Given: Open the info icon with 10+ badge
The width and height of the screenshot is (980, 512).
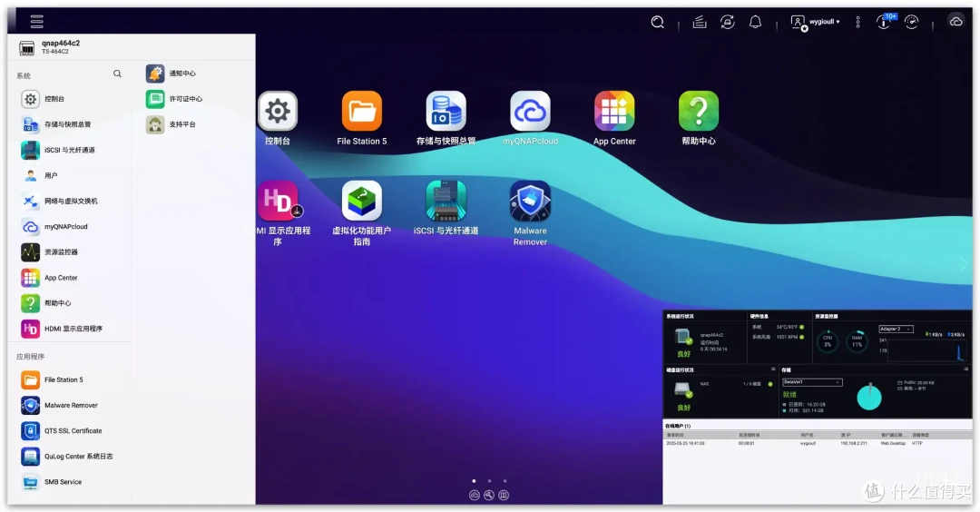Looking at the screenshot, I should [885, 21].
